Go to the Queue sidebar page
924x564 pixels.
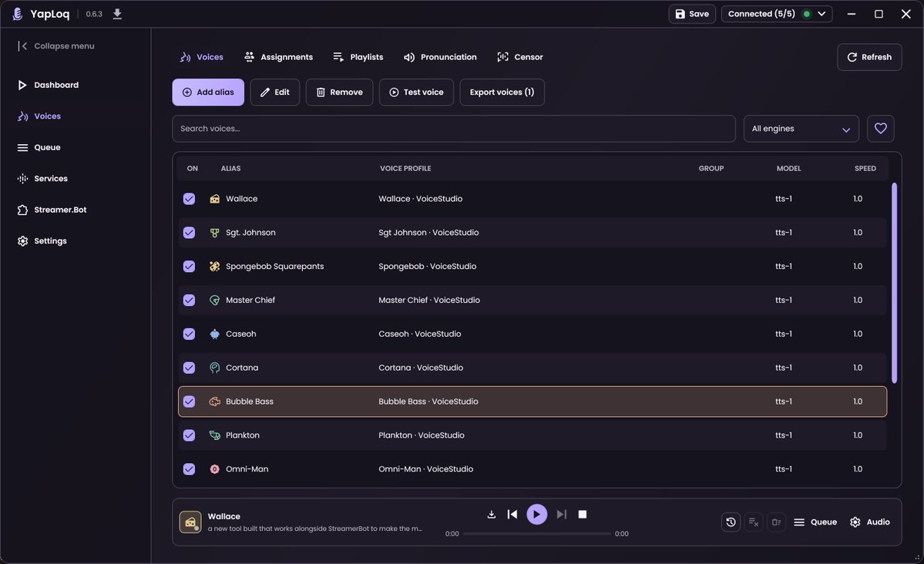coord(39,147)
